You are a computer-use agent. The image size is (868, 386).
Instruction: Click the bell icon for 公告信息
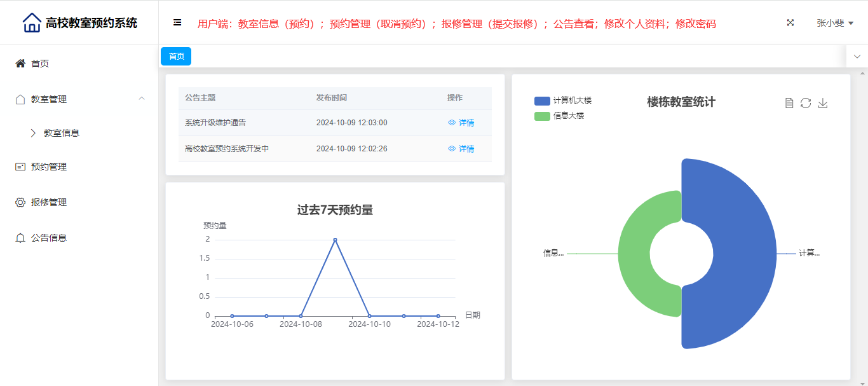20,238
